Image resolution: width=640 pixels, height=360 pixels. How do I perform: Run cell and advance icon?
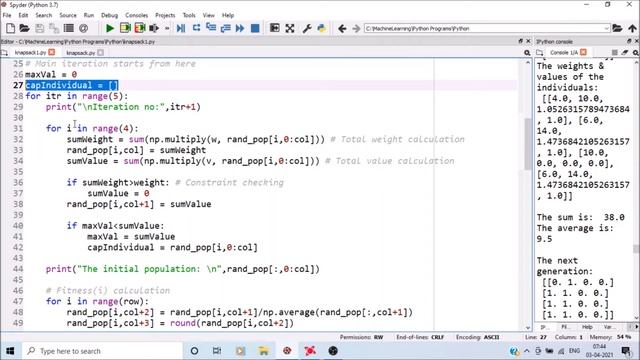tap(140, 28)
